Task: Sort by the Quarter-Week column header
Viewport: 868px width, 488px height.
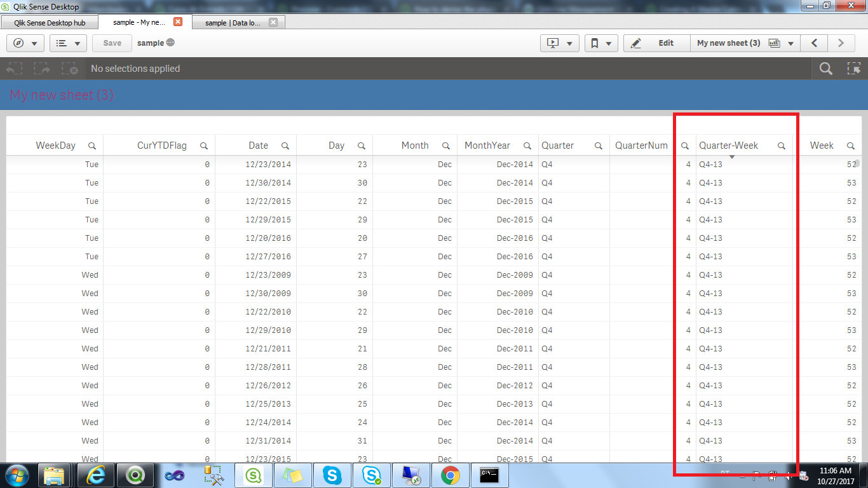Action: click(x=728, y=146)
